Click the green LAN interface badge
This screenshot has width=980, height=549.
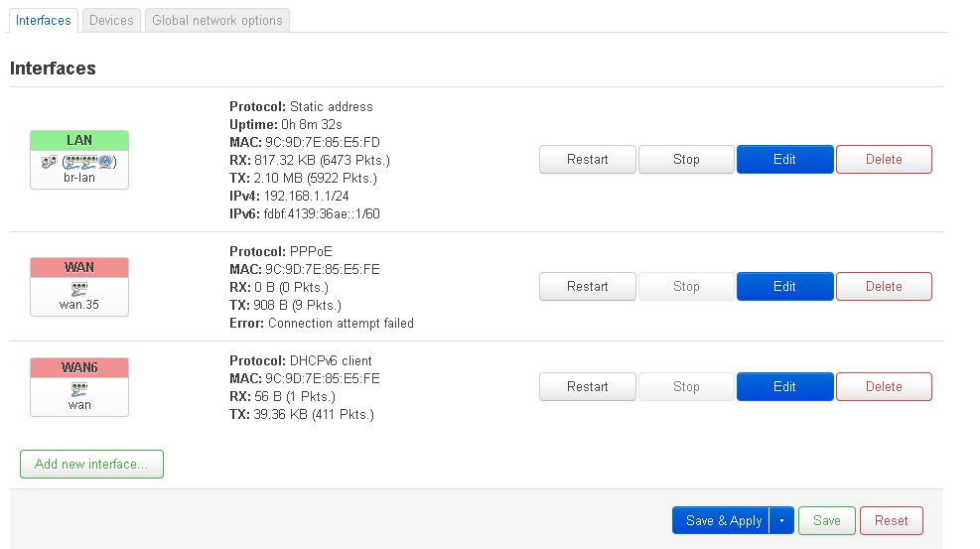point(79,141)
